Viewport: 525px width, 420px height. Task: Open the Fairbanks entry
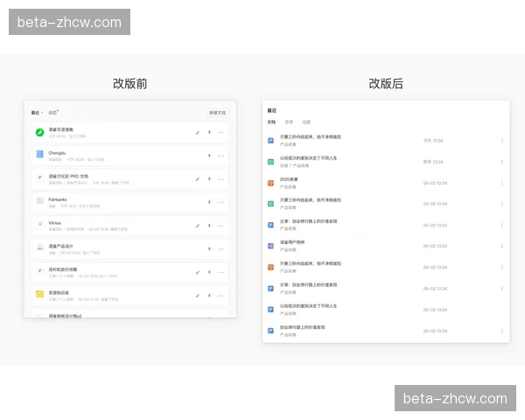pyautogui.click(x=58, y=199)
